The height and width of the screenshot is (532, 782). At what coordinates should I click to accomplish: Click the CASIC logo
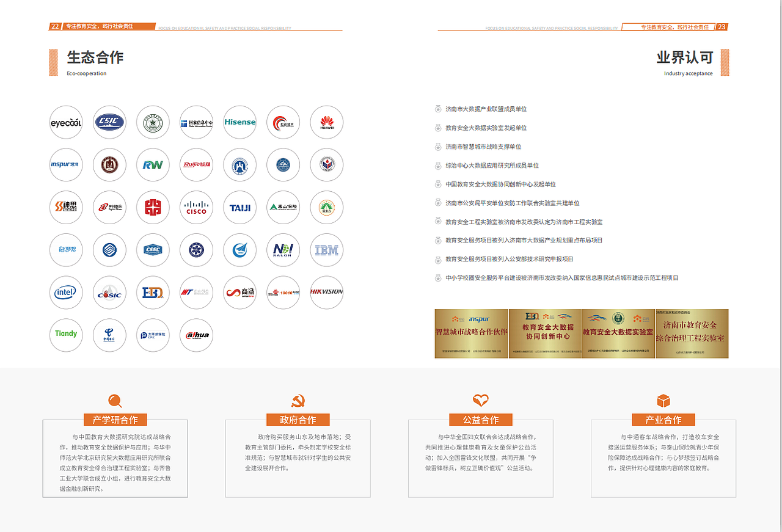(x=109, y=293)
